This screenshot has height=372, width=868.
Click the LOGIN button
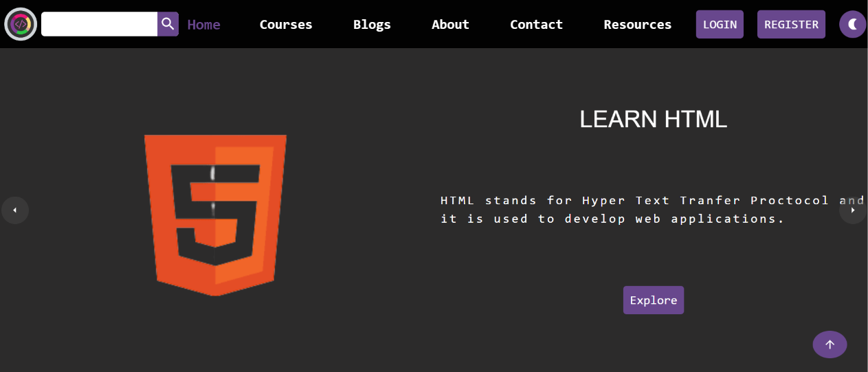click(x=720, y=24)
